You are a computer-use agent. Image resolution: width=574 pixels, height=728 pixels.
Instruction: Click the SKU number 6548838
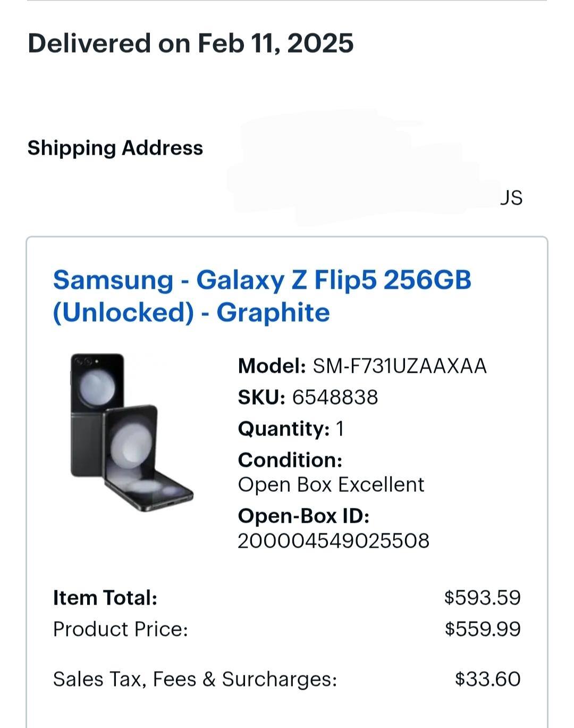[x=335, y=397]
